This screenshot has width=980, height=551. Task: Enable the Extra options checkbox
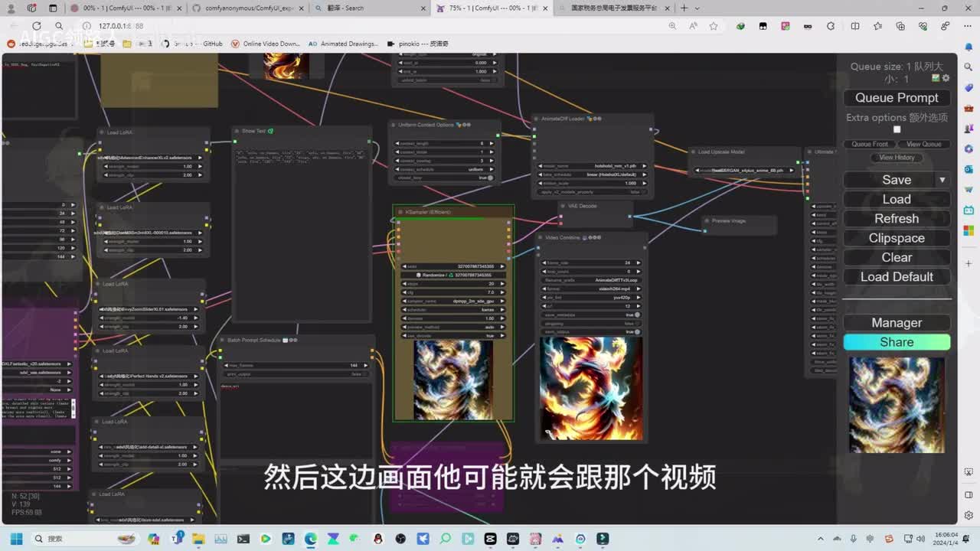click(897, 129)
